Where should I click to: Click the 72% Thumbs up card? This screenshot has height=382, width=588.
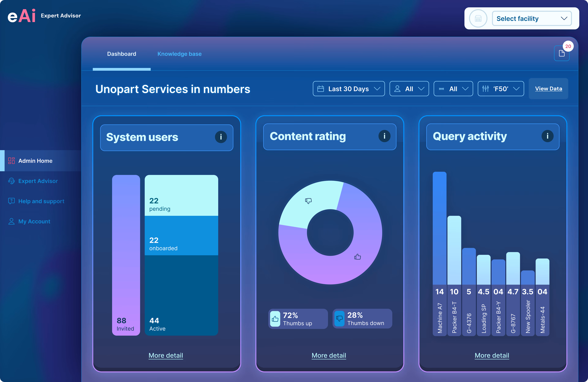click(298, 319)
